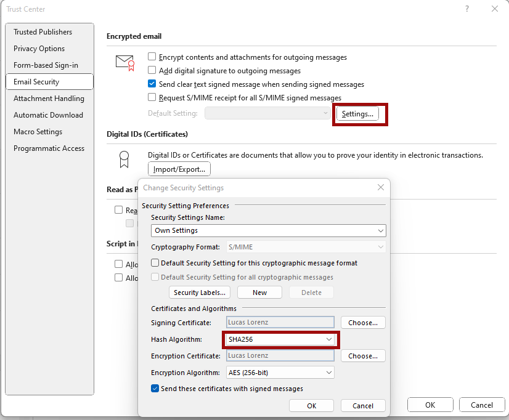
Task: Choose a signing certificate with Choose... button
Action: tap(363, 323)
